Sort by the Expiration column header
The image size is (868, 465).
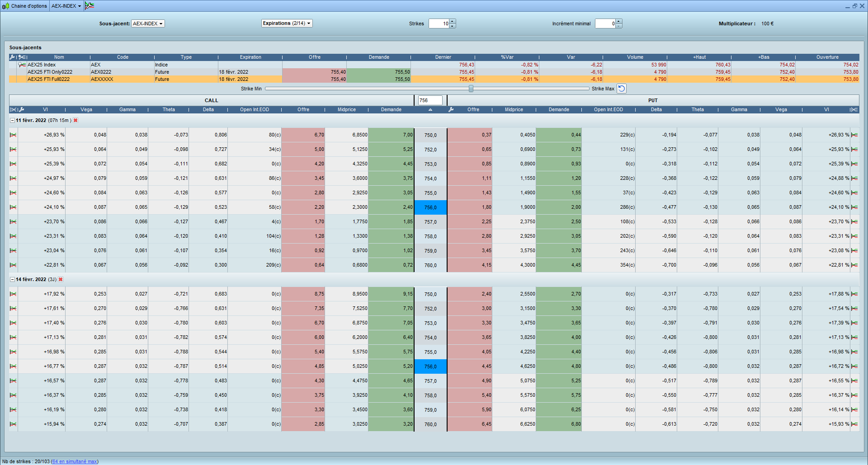[250, 57]
